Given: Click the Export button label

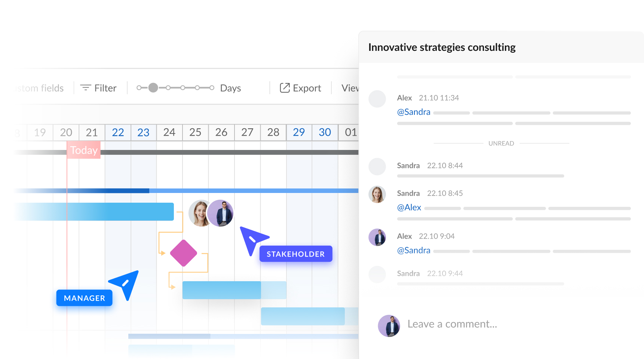Looking at the screenshot, I should pos(307,88).
